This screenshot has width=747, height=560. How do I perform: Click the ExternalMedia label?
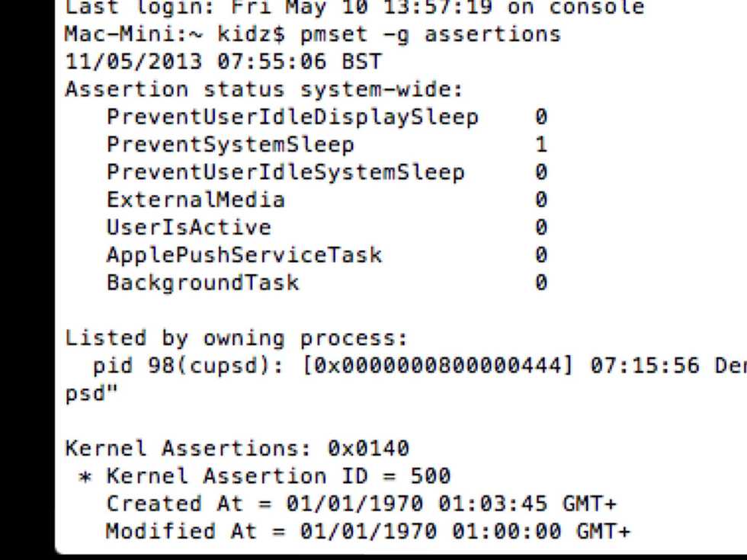[x=196, y=200]
